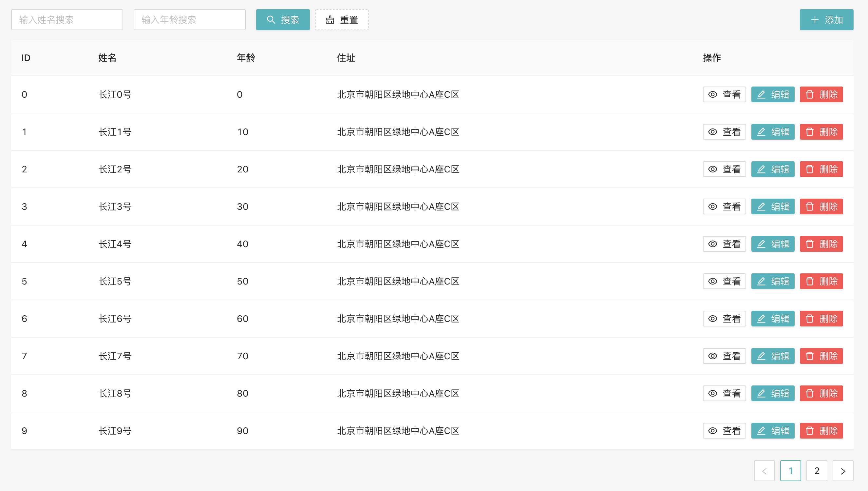Switch to page 2
The width and height of the screenshot is (868, 491).
point(816,471)
